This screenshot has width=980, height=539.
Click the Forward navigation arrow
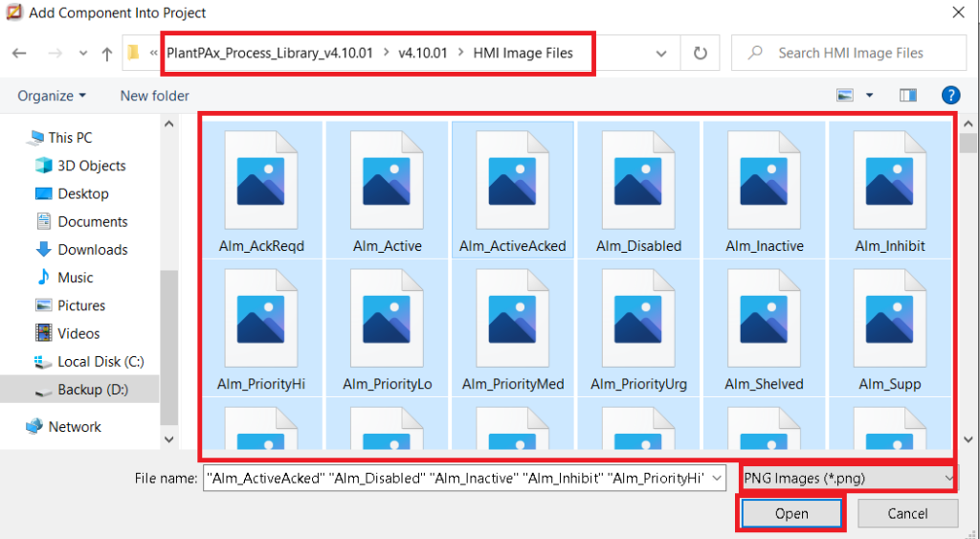click(55, 54)
